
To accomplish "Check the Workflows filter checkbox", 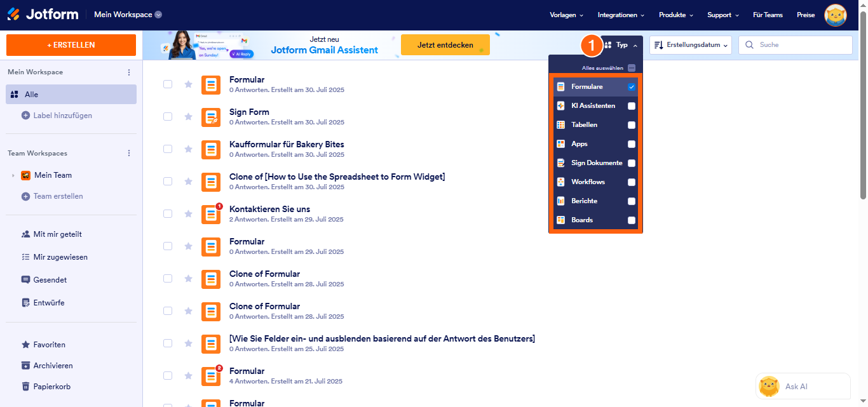I will click(x=632, y=182).
